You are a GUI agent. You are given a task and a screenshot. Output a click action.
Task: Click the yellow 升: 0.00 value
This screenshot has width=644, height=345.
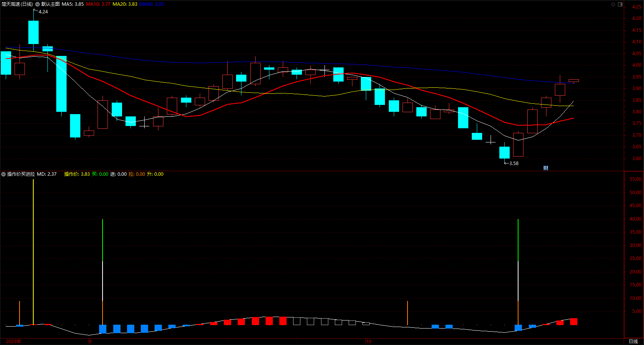point(155,174)
